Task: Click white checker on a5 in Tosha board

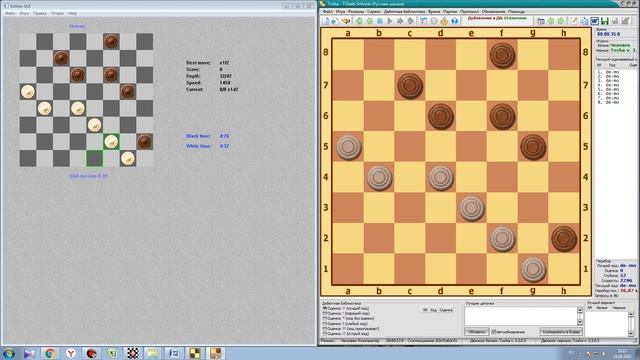Action: tap(349, 147)
